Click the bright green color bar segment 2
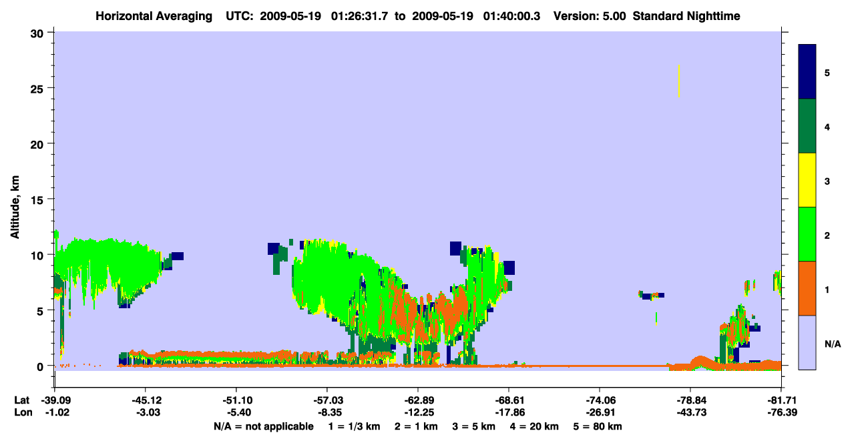The image size is (868, 445). [x=807, y=234]
